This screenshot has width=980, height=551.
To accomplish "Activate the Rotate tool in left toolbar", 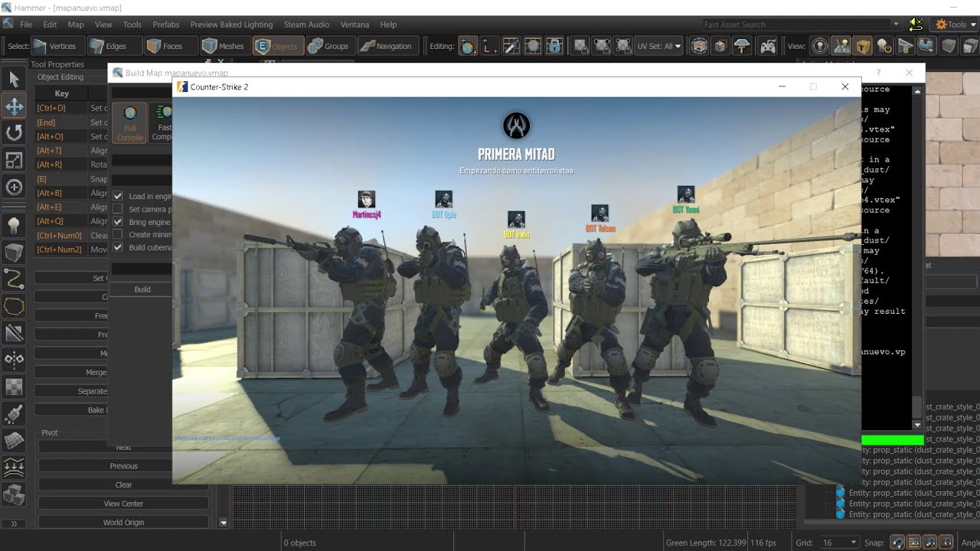I will tap(14, 133).
